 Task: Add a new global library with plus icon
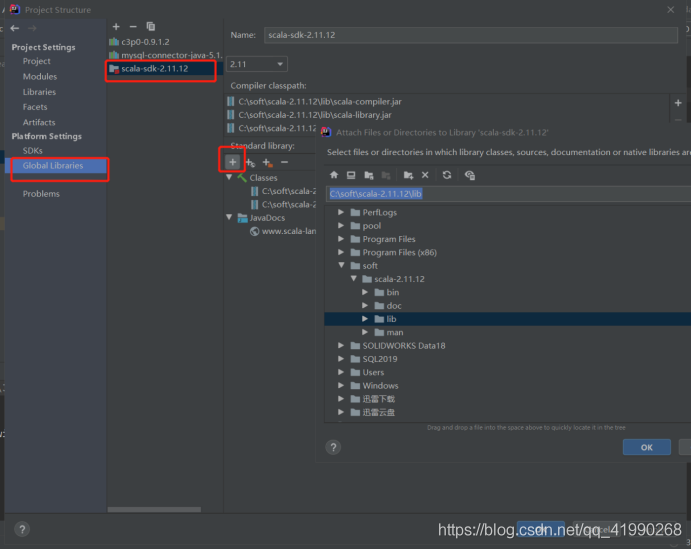click(x=116, y=27)
